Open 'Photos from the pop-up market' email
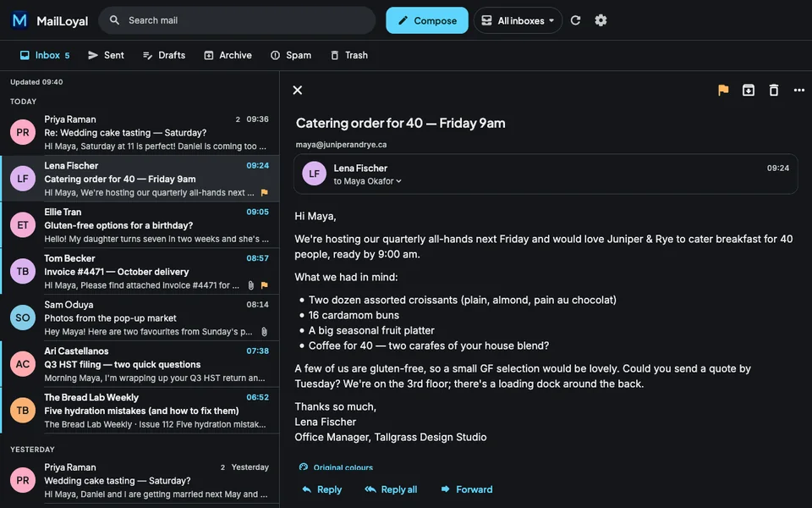Viewport: 812px width, 508px height. tap(140, 317)
